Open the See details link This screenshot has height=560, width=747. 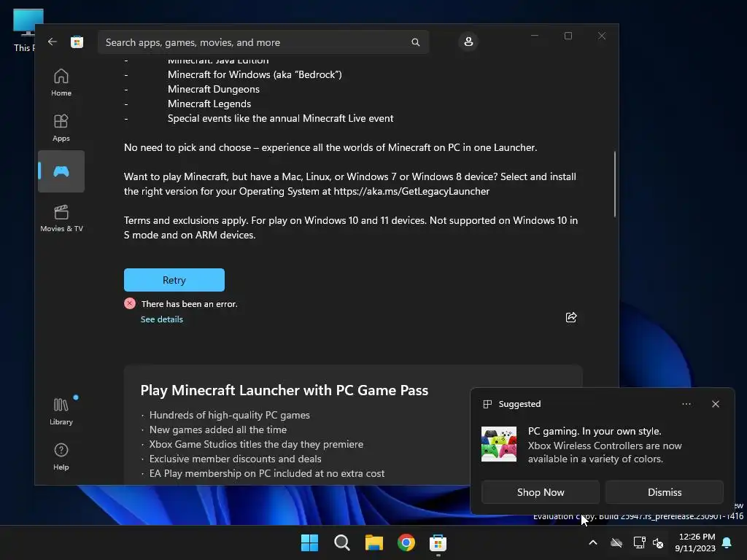point(161,319)
